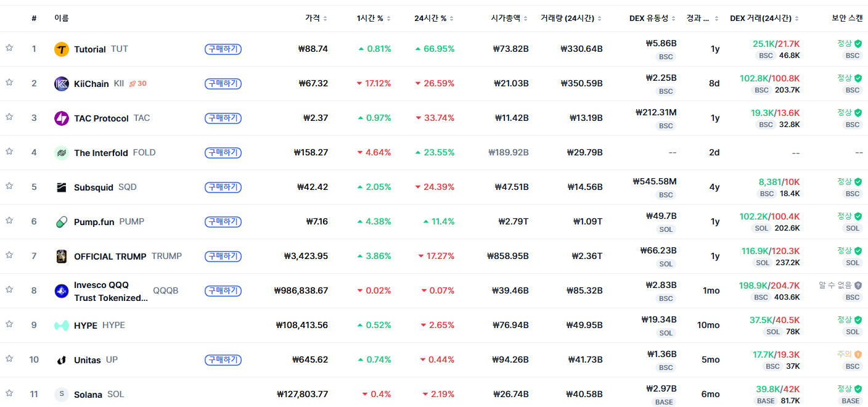868x407 pixels.
Task: Click 구매하기 button for Subsquid
Action: tap(223, 187)
